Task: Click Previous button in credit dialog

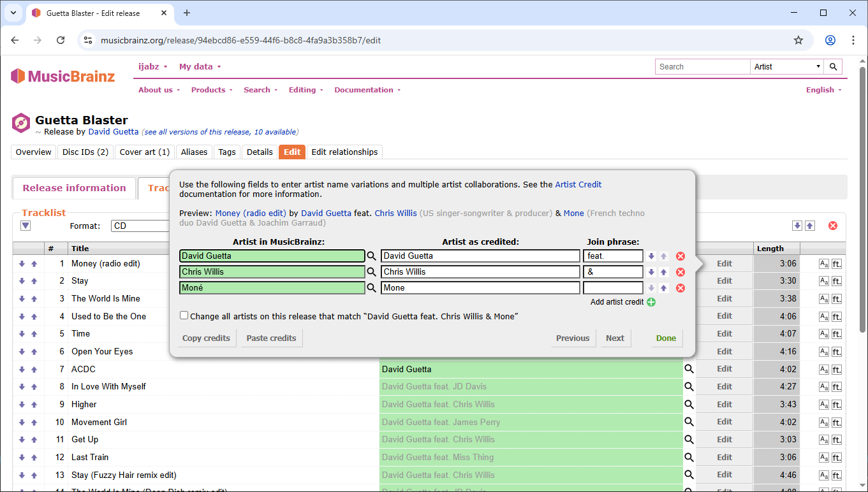Action: (x=573, y=338)
